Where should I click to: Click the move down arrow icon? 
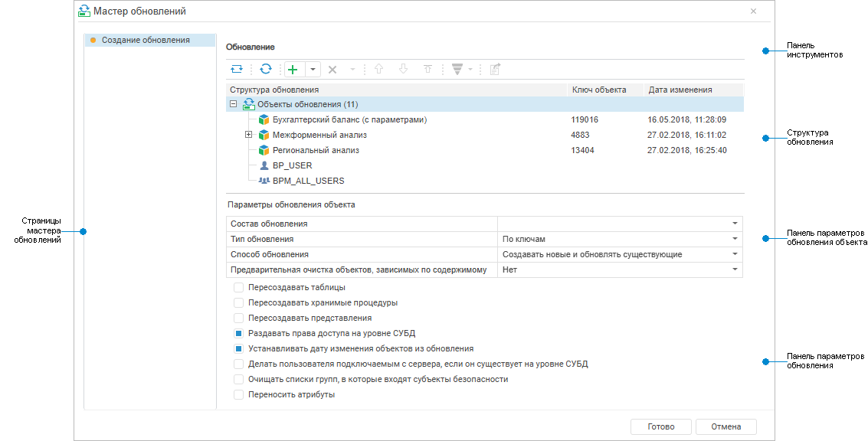(403, 69)
